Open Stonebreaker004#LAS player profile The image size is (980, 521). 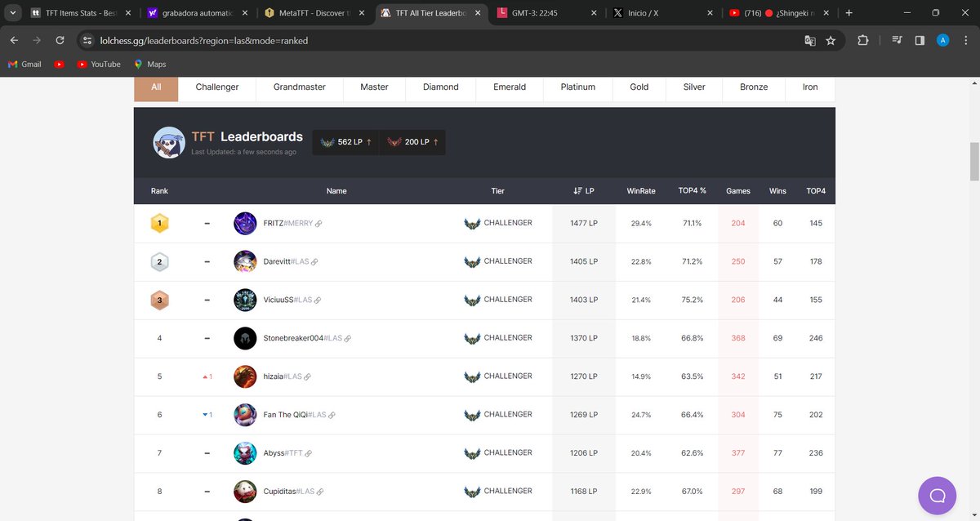click(x=302, y=338)
